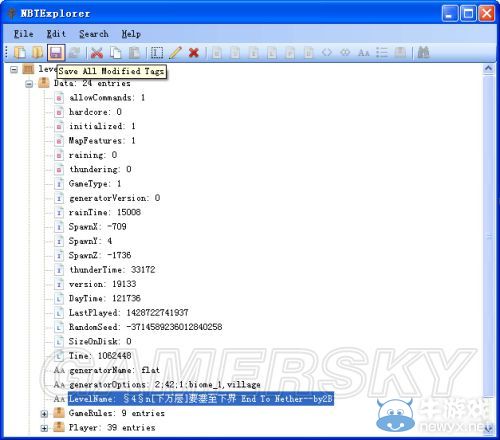
Task: Click the Copy toolbar icon
Action: tap(116, 53)
